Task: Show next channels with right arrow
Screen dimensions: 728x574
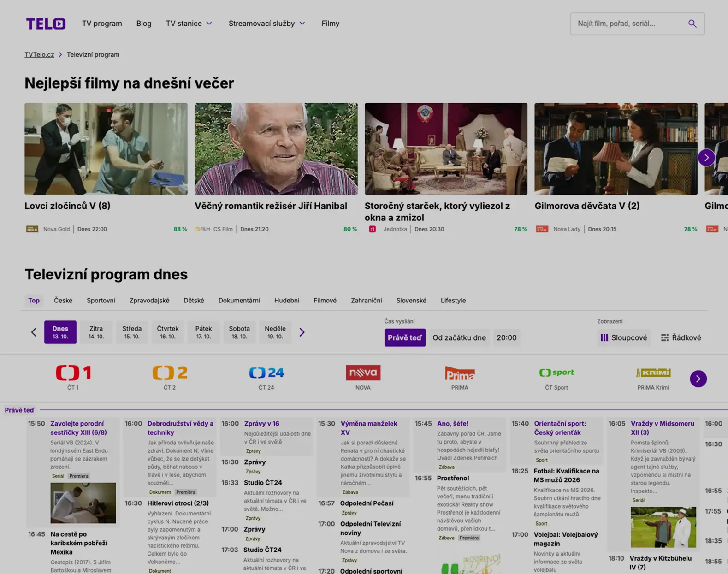Action: (x=698, y=379)
